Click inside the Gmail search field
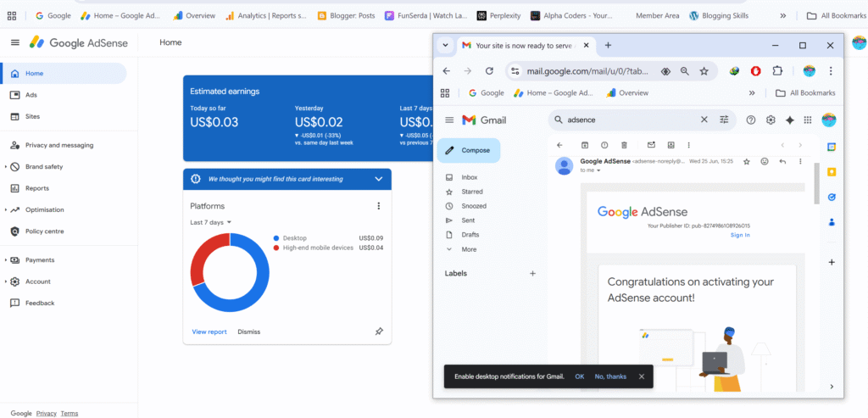868x418 pixels. [627, 120]
